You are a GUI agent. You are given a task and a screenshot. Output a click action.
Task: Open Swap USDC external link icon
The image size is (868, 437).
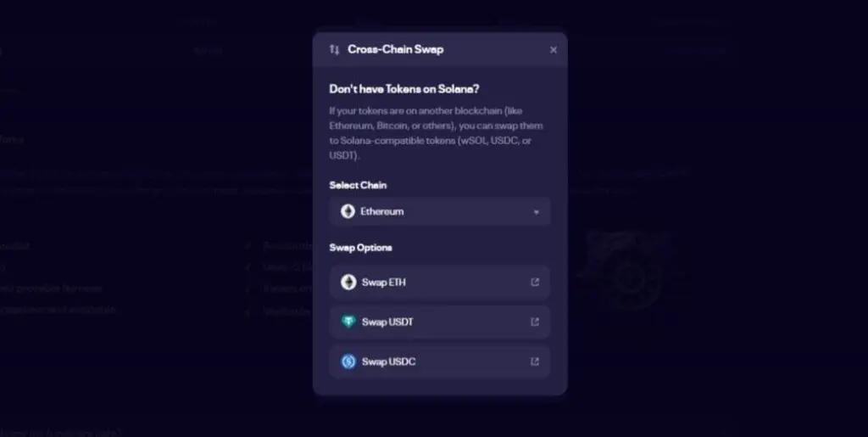(535, 362)
